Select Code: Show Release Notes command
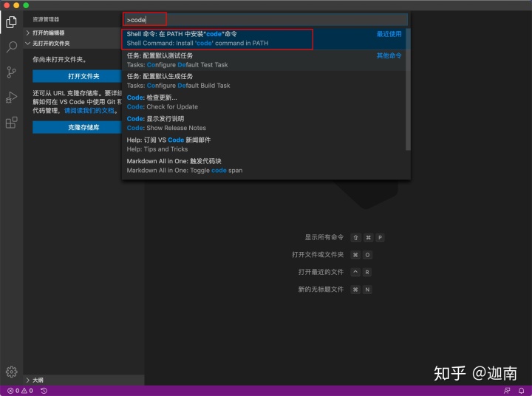 [x=264, y=123]
